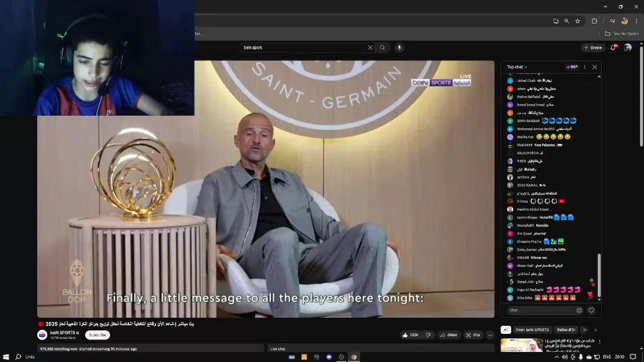
Task: Click chat message from OMARR
Action: [551, 257]
